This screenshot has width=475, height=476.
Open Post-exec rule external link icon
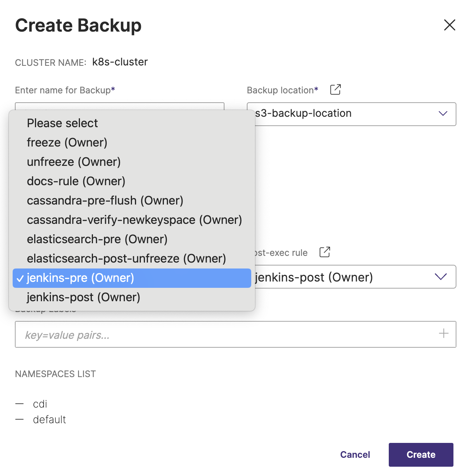pos(324,252)
